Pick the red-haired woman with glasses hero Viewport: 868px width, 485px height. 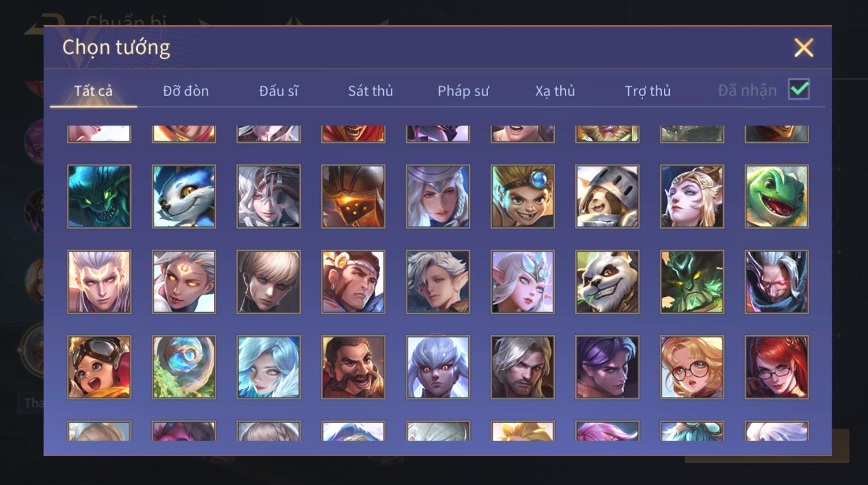(776, 367)
